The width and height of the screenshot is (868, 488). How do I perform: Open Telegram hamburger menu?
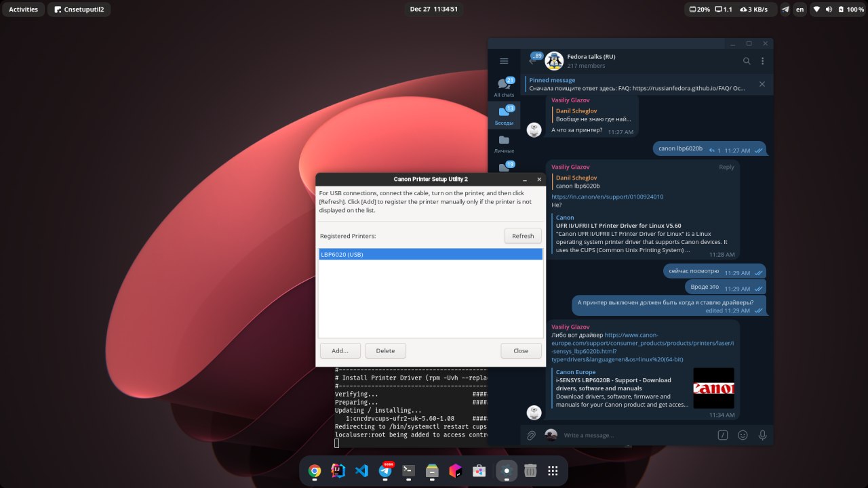coord(504,61)
